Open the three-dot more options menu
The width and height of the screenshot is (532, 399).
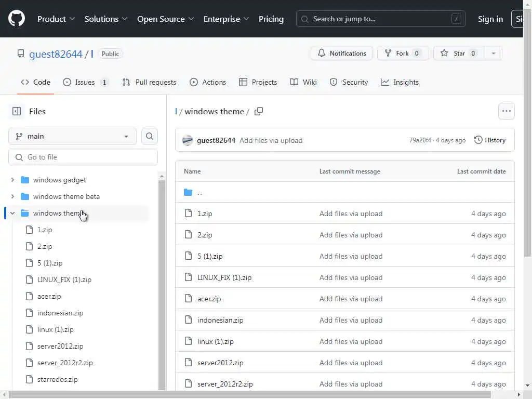click(506, 111)
